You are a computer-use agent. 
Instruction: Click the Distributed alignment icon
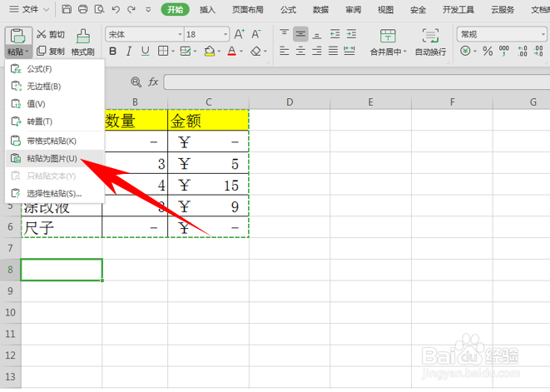click(x=349, y=52)
